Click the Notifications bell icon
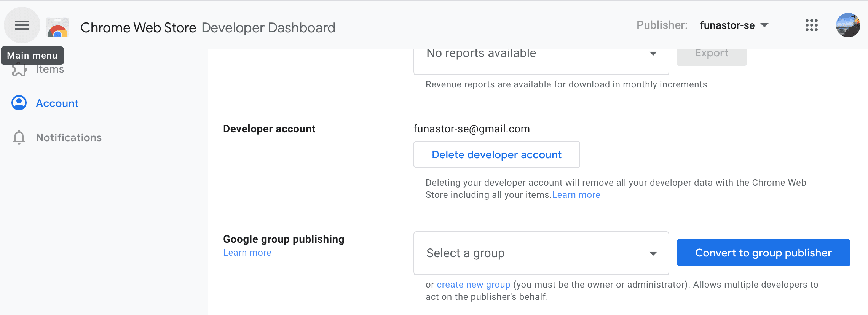The width and height of the screenshot is (868, 315). pyautogui.click(x=19, y=137)
